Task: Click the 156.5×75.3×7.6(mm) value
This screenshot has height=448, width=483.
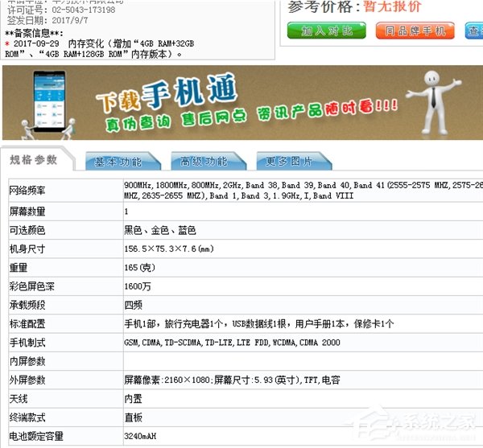Action: (169, 249)
